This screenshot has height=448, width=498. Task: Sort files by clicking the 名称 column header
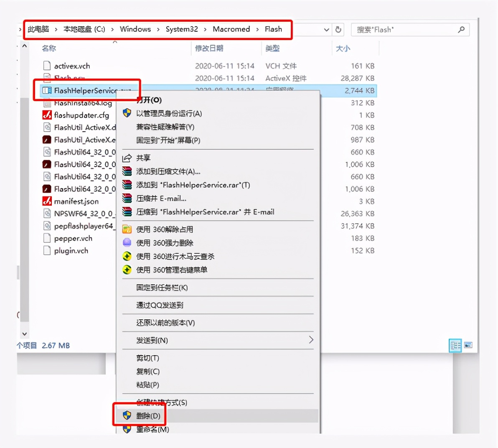49,48
